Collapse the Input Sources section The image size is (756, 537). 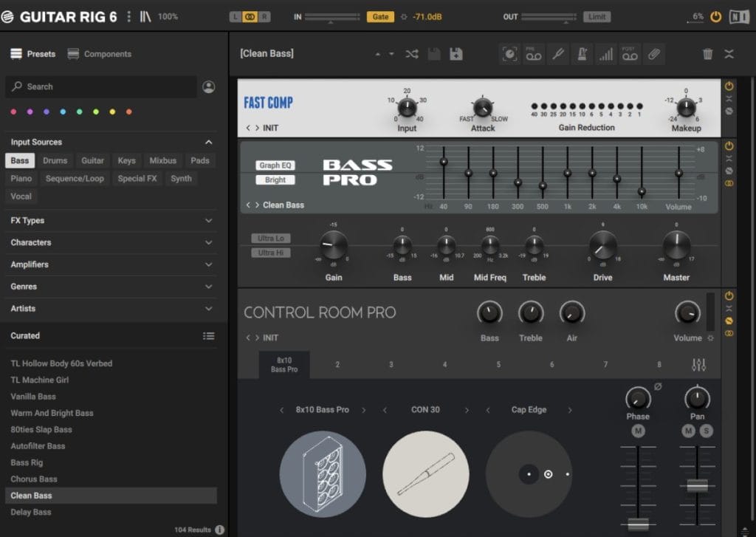209,143
